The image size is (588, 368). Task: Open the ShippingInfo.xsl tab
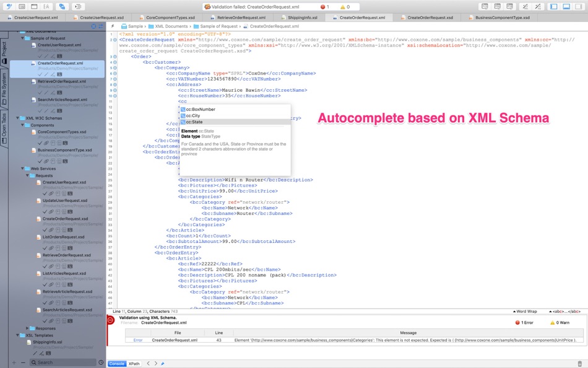299,17
